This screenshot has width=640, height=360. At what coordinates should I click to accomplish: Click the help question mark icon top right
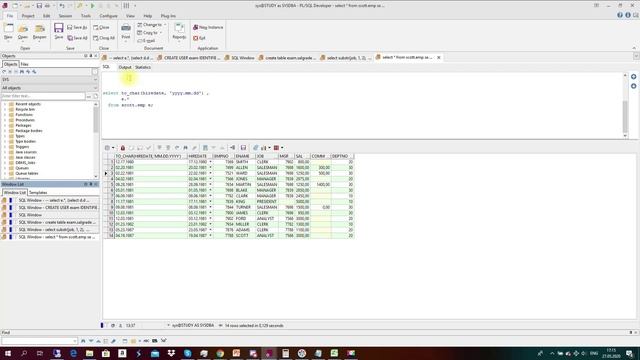coord(620,15)
